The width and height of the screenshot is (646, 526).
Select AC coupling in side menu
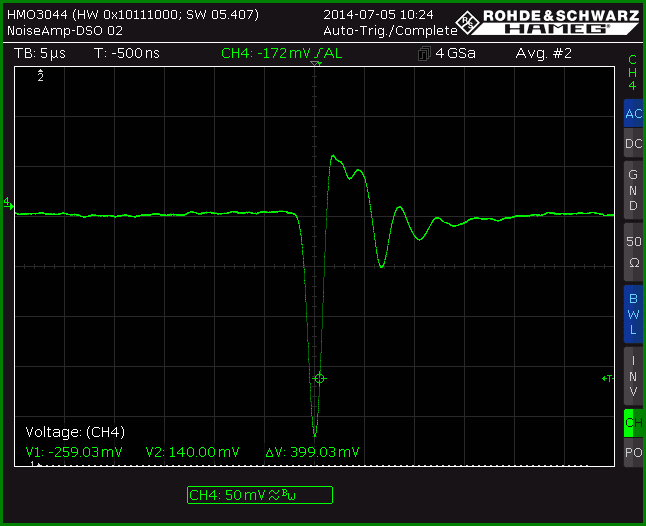pos(633,113)
